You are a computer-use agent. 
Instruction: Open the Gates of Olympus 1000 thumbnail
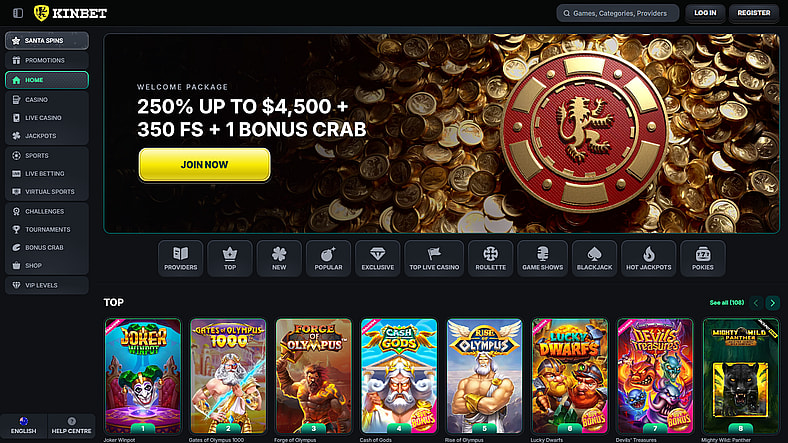point(228,376)
